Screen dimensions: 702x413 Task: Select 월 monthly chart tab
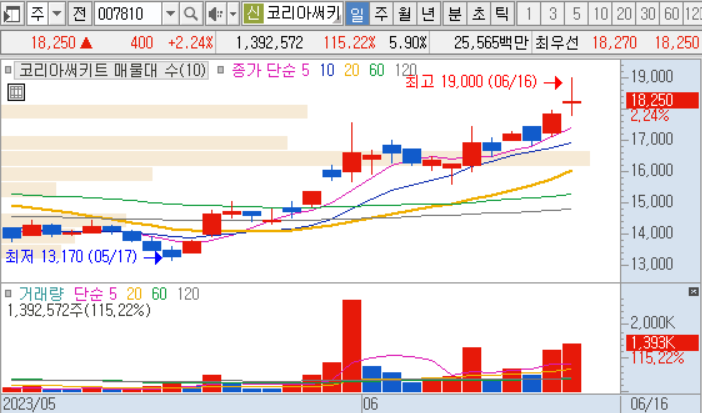405,13
